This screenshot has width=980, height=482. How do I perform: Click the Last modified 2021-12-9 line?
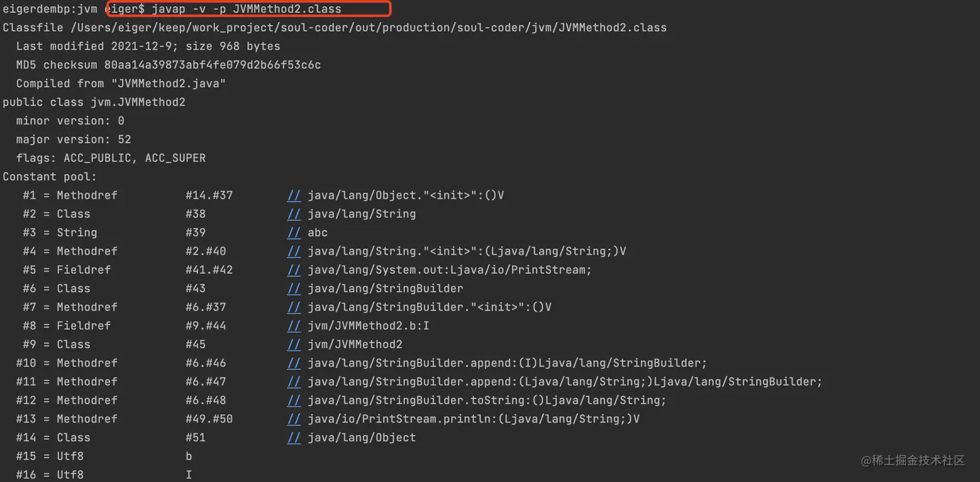(x=148, y=46)
